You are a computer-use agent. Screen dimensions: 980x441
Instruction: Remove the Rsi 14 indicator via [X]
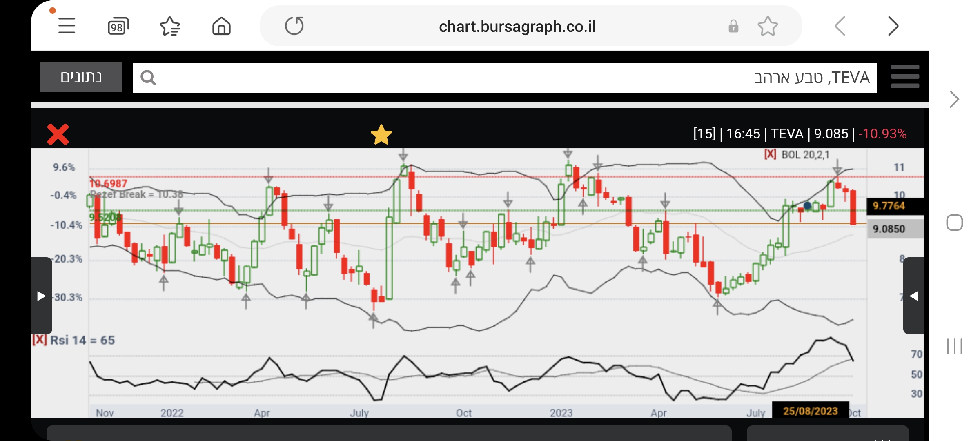coord(40,340)
